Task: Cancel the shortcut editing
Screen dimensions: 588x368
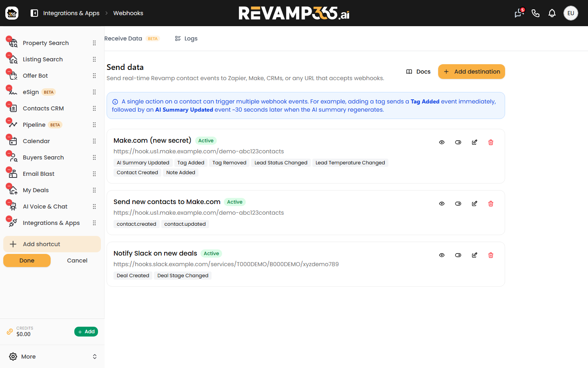Action: [77, 260]
